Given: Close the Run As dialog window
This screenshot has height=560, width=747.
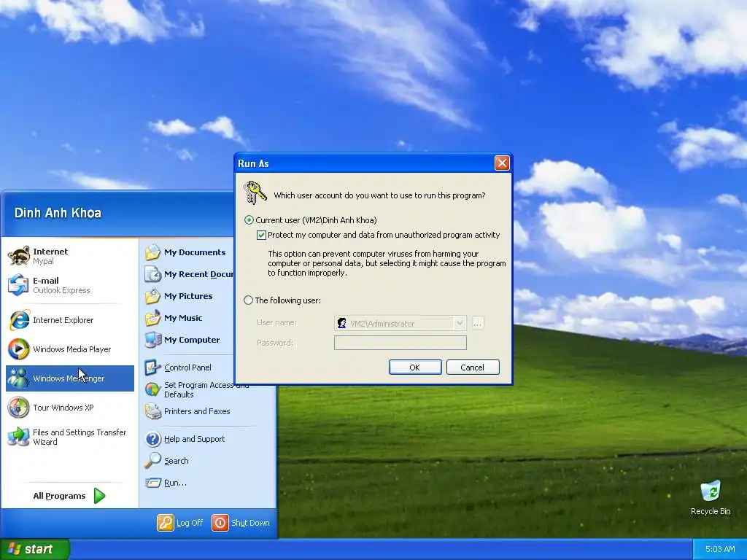Looking at the screenshot, I should coord(502,163).
